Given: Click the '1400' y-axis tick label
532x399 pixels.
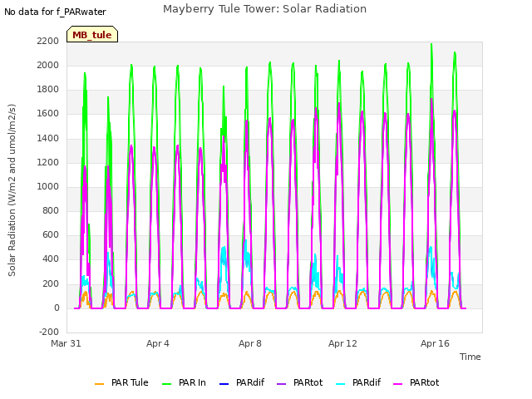Looking at the screenshot, I should click(x=48, y=139).
